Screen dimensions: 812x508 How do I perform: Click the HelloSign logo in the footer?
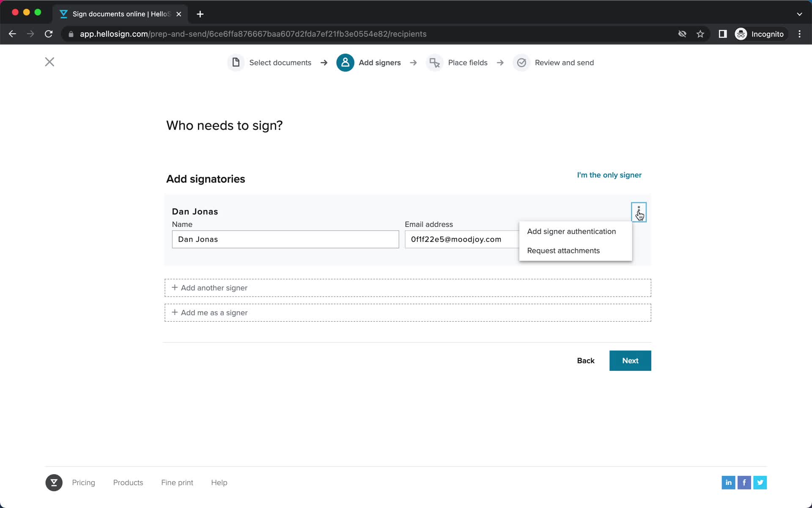54,482
